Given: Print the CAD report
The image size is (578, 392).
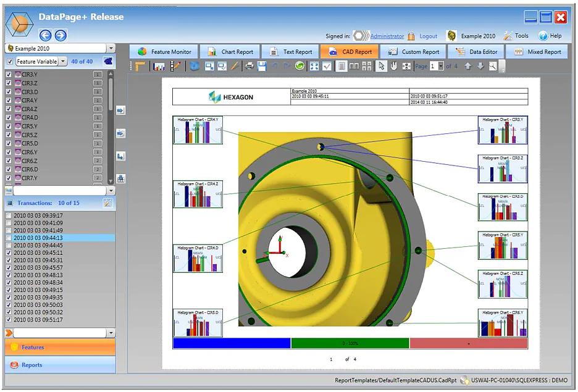Looking at the screenshot, I should pos(249,66).
